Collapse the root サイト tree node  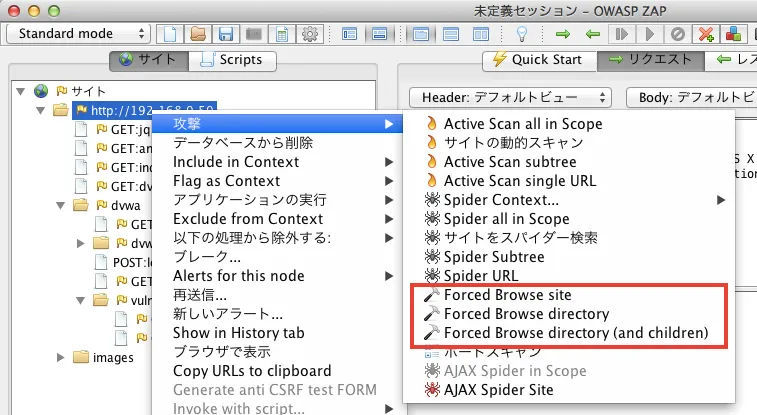[x=21, y=91]
